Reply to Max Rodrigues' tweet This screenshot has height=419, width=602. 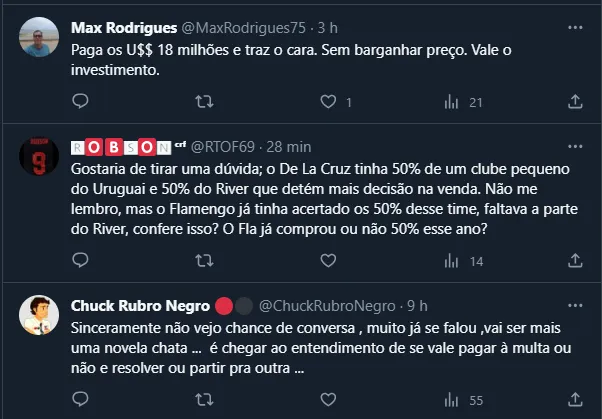tap(82, 102)
